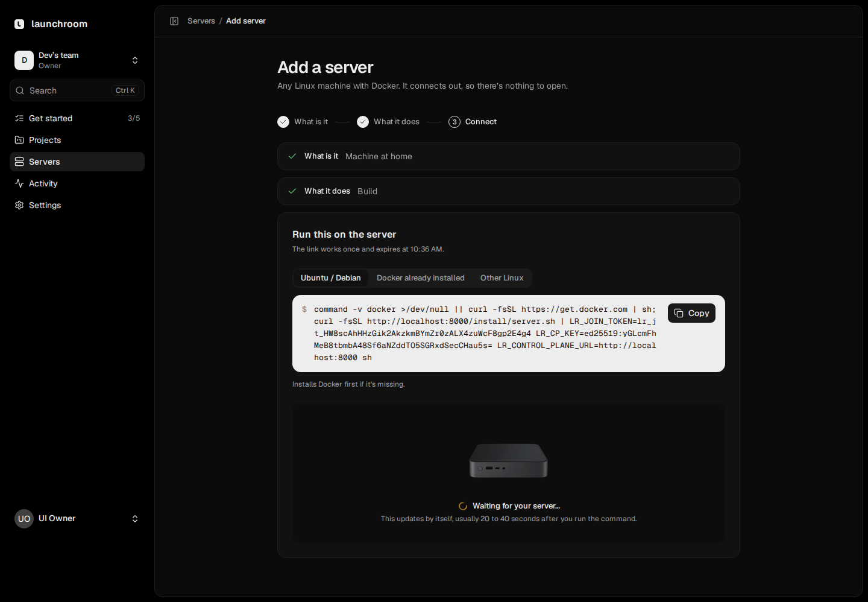Click the Activity pulse icon

click(19, 183)
